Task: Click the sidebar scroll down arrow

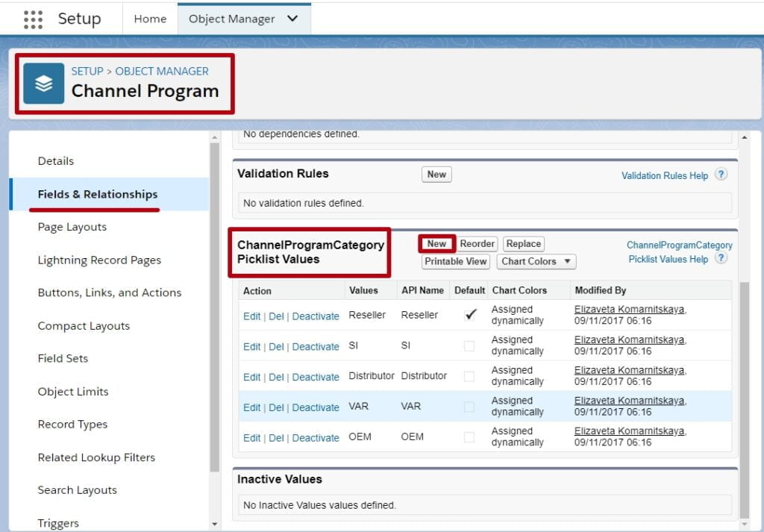Action: pyautogui.click(x=214, y=525)
